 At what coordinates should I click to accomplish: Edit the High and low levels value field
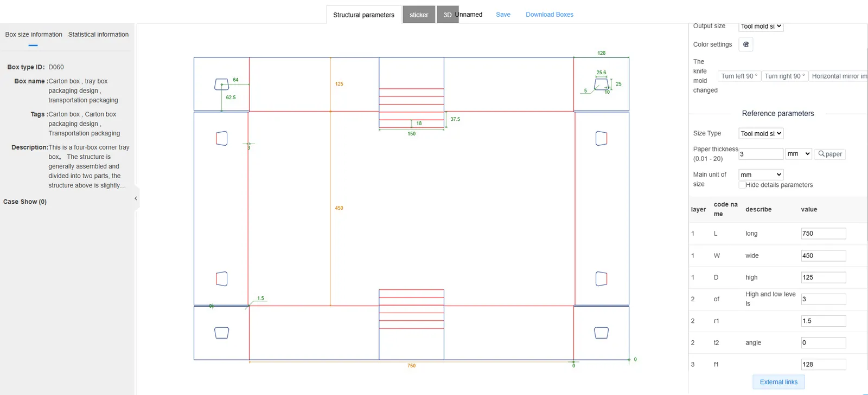pyautogui.click(x=824, y=299)
